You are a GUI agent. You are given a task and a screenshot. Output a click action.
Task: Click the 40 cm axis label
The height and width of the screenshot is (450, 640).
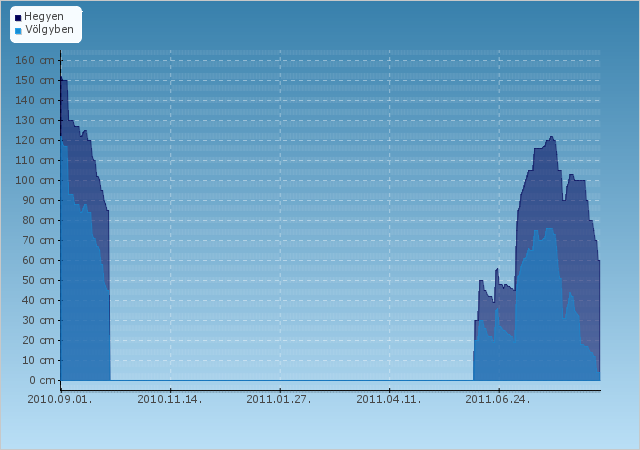pos(38,301)
